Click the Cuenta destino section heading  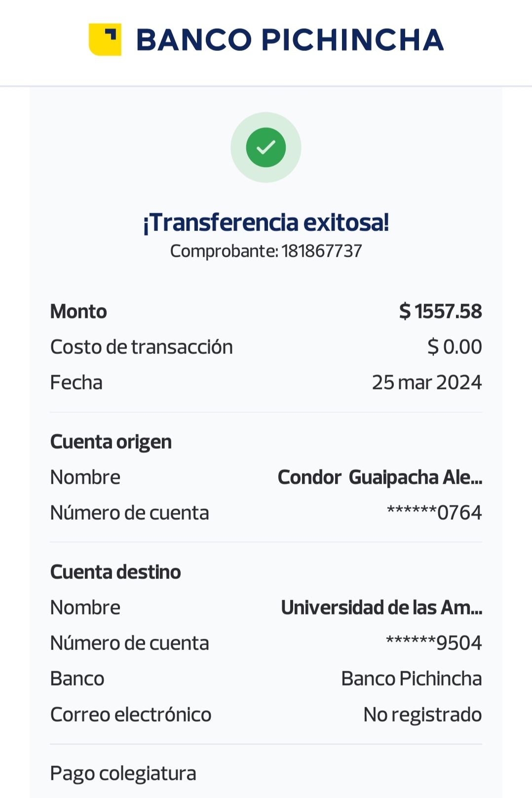tap(115, 572)
